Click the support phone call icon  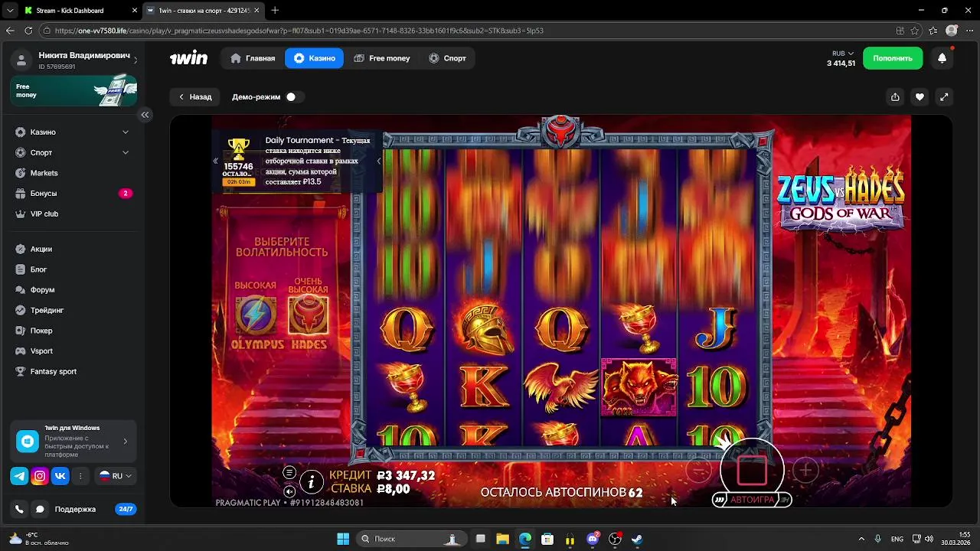tap(19, 509)
